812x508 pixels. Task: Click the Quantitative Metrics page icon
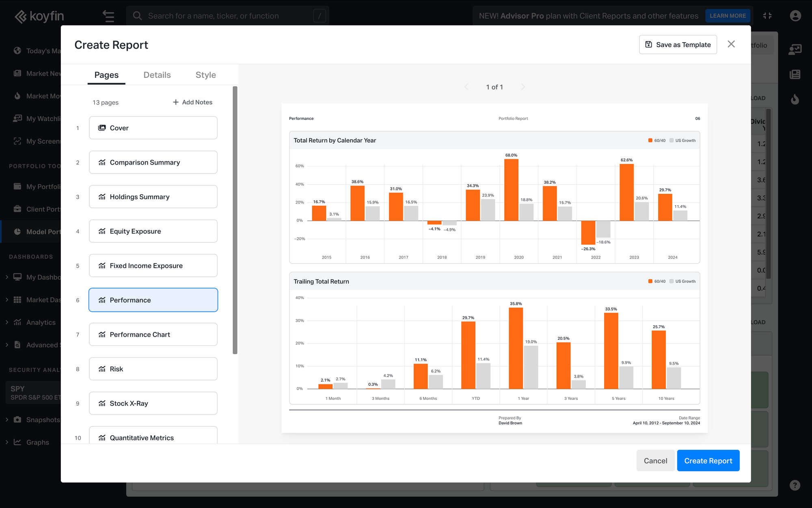[102, 437]
